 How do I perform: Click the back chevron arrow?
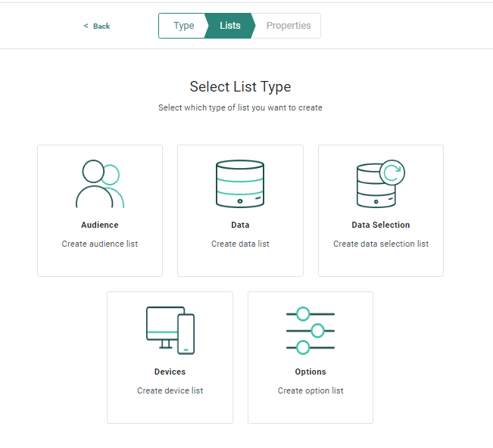click(86, 26)
